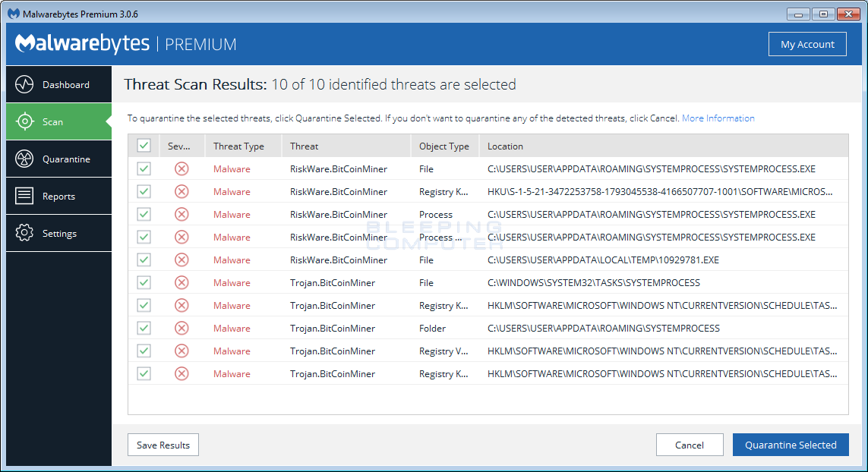The image size is (868, 472).
Task: Sort results by the Threat Type column
Action: (x=238, y=146)
